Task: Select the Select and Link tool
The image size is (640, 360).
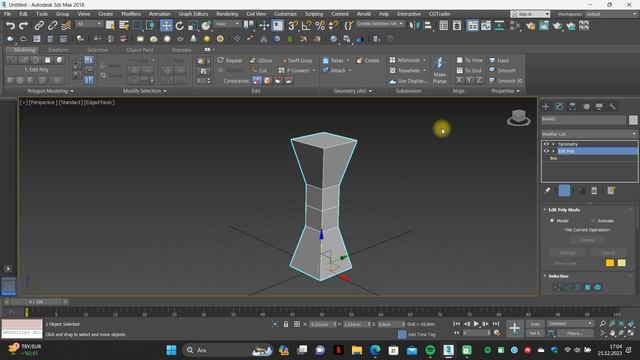Action: click(x=39, y=26)
